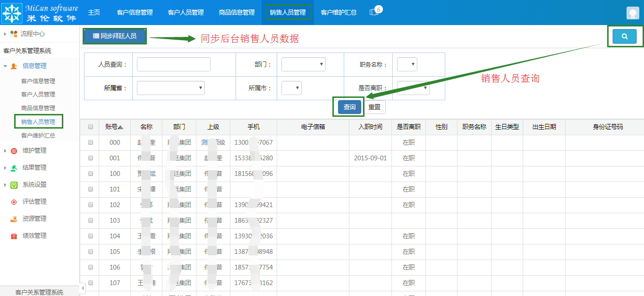Open the 是否离职 status dropdown

point(413,88)
